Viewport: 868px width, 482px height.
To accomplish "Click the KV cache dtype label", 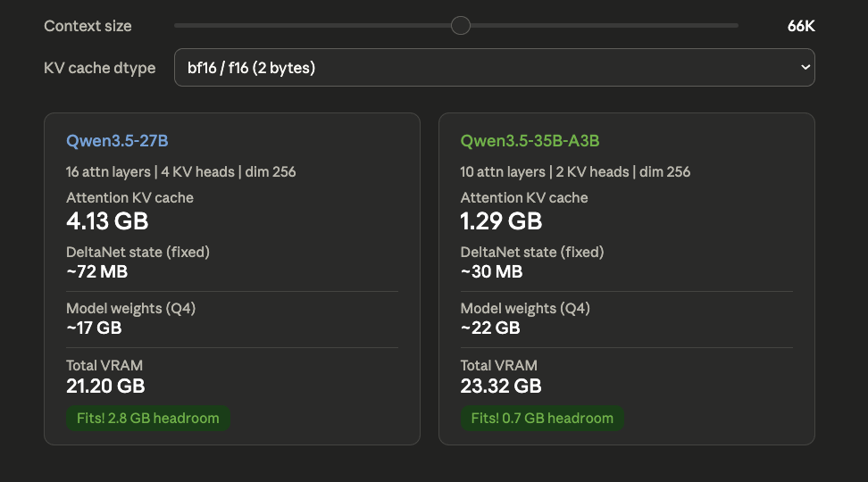I will (99, 68).
